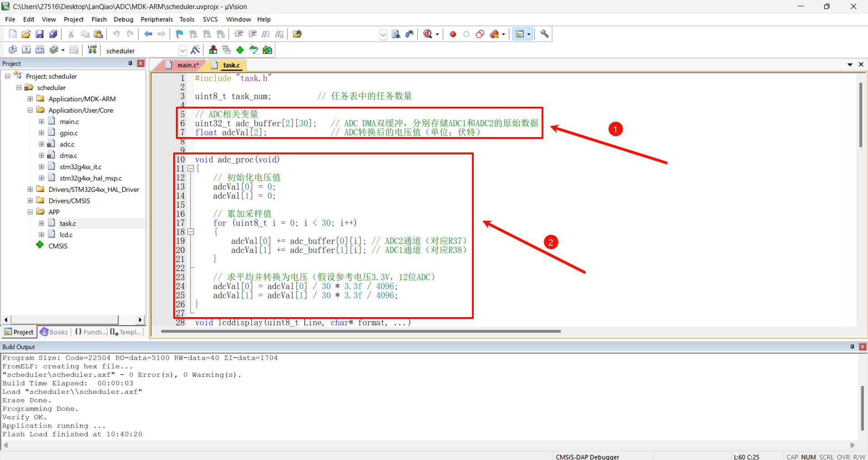Select the CMSIS component in the project tree
The image size is (868, 460).
pos(58,246)
